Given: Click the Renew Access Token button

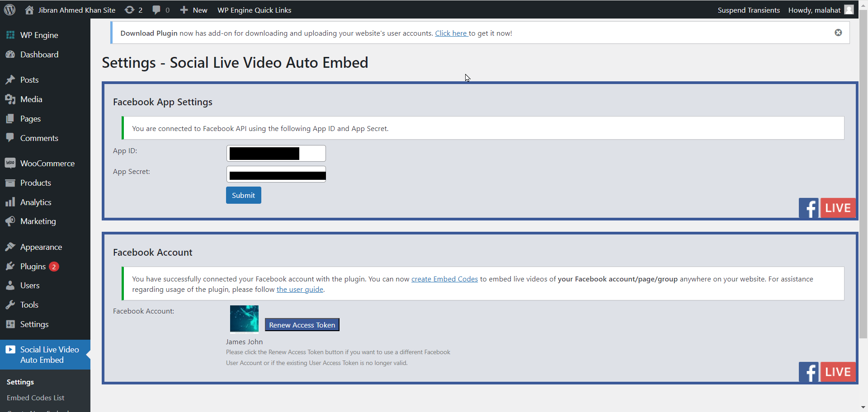Looking at the screenshot, I should point(302,325).
